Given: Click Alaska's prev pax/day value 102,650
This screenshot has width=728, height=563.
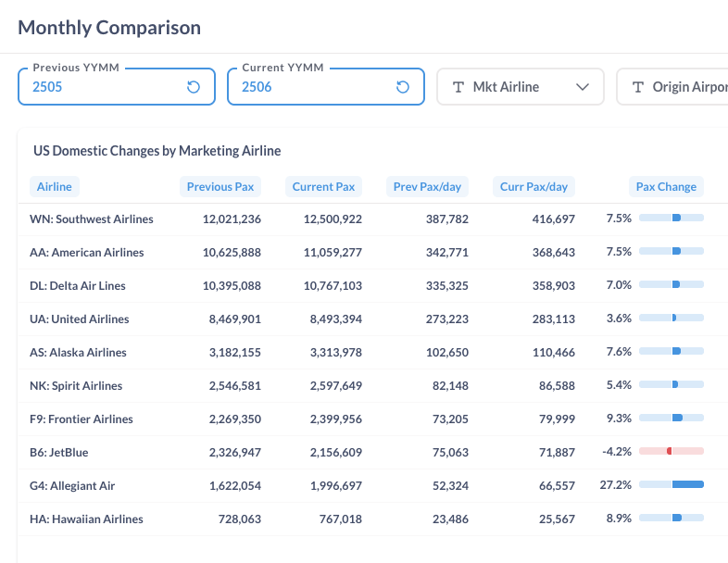Looking at the screenshot, I should click(447, 353).
